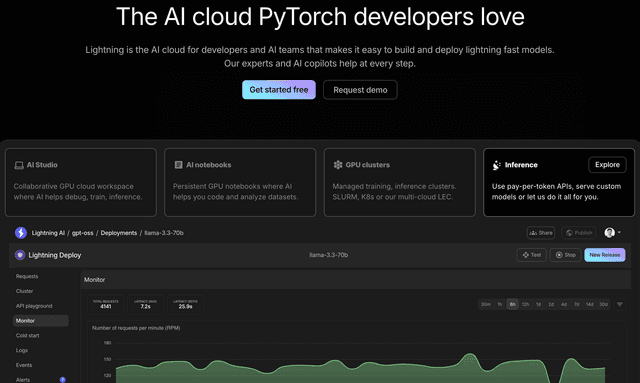Image resolution: width=640 pixels, height=383 pixels.
Task: Click the New Release button
Action: [604, 255]
